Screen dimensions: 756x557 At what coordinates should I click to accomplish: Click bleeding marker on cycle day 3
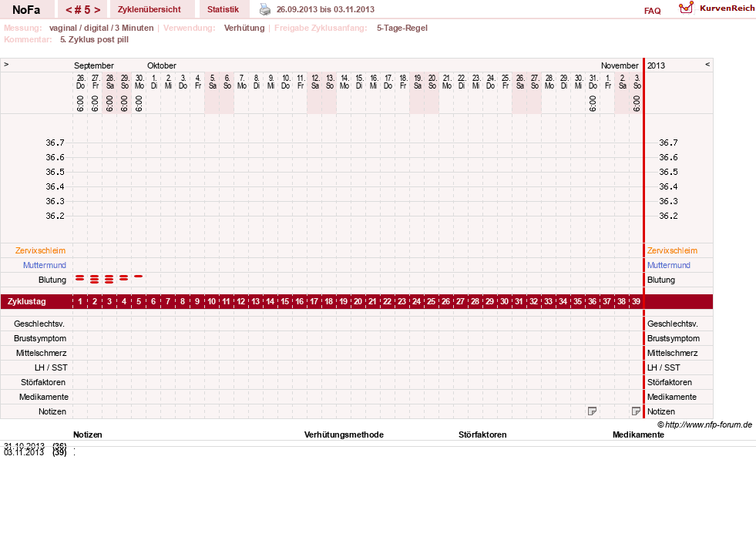click(109, 279)
